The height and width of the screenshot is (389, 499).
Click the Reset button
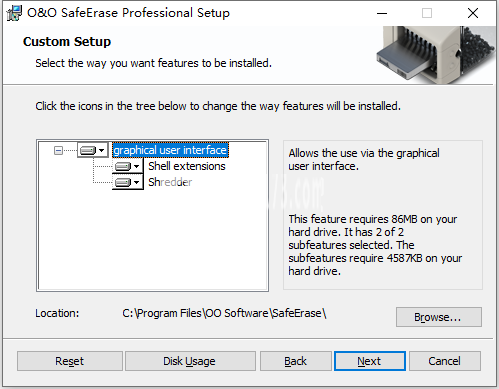tap(70, 361)
